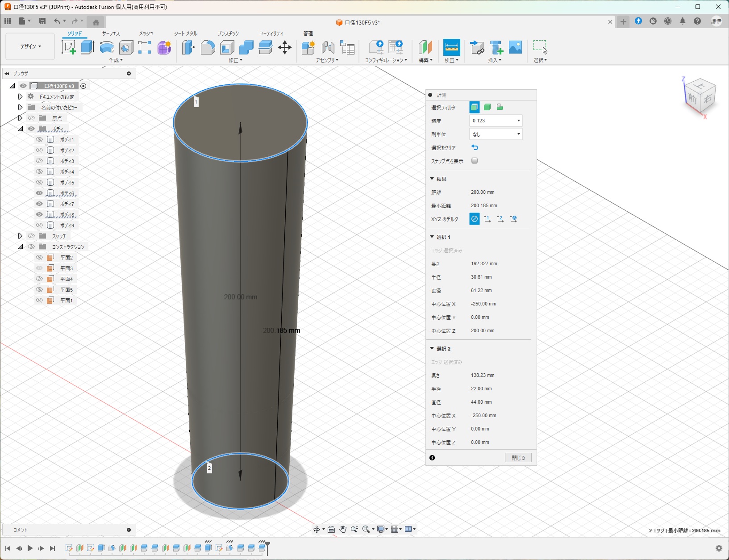Open notifications bell icon

pyautogui.click(x=683, y=21)
